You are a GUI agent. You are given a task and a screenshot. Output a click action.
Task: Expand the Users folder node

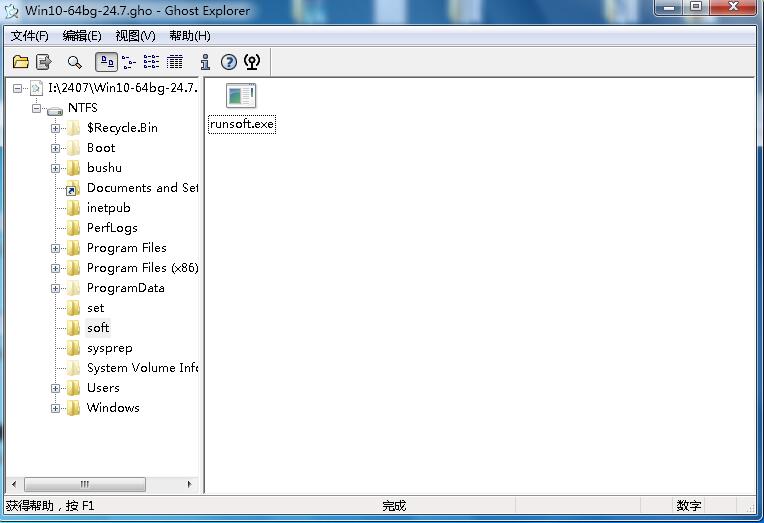coord(55,388)
